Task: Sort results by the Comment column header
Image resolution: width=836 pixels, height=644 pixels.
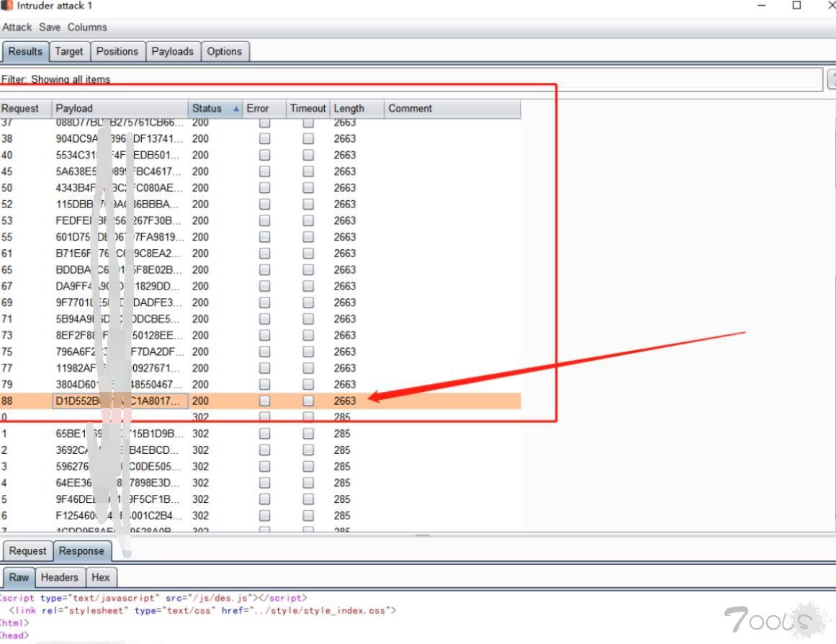Action: [453, 108]
